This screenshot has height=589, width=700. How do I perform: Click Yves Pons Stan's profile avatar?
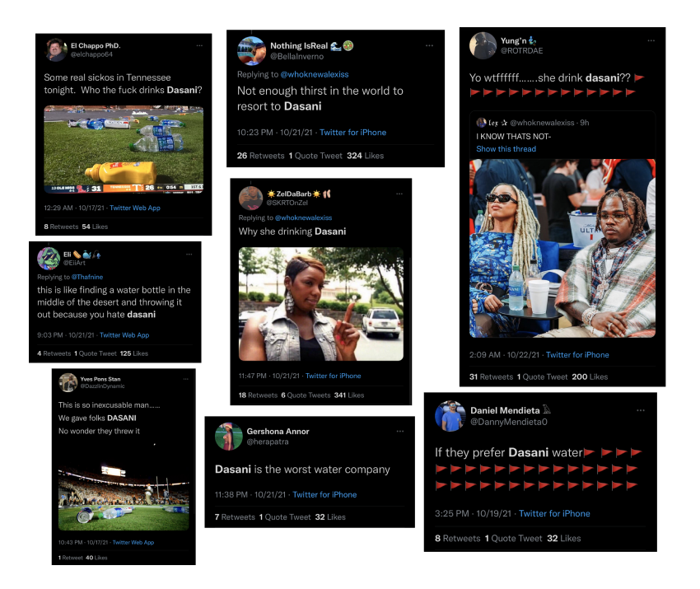(x=68, y=383)
